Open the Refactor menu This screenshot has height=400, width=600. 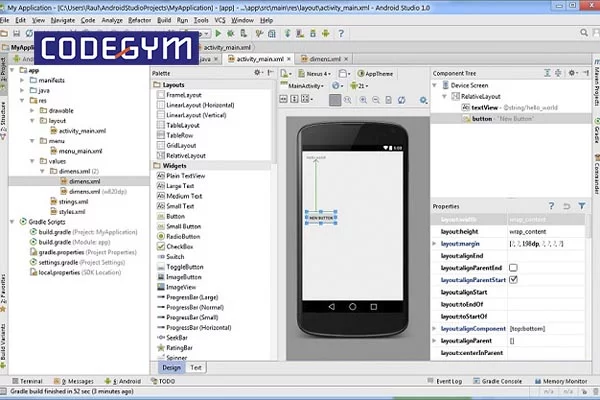139,20
